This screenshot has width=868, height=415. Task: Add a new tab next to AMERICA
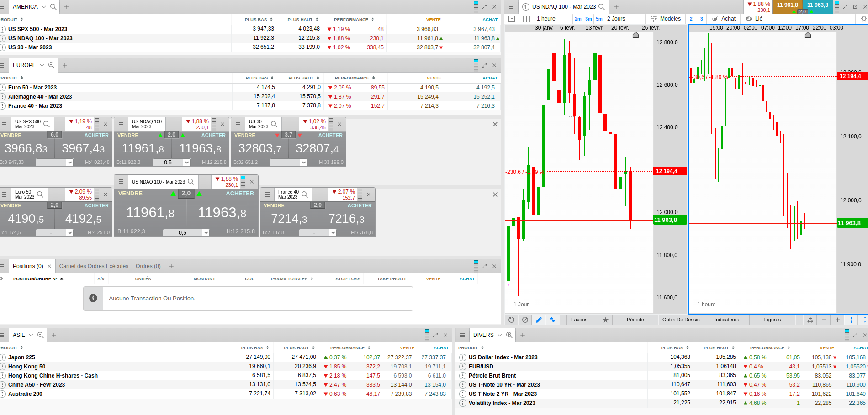pyautogui.click(x=67, y=7)
